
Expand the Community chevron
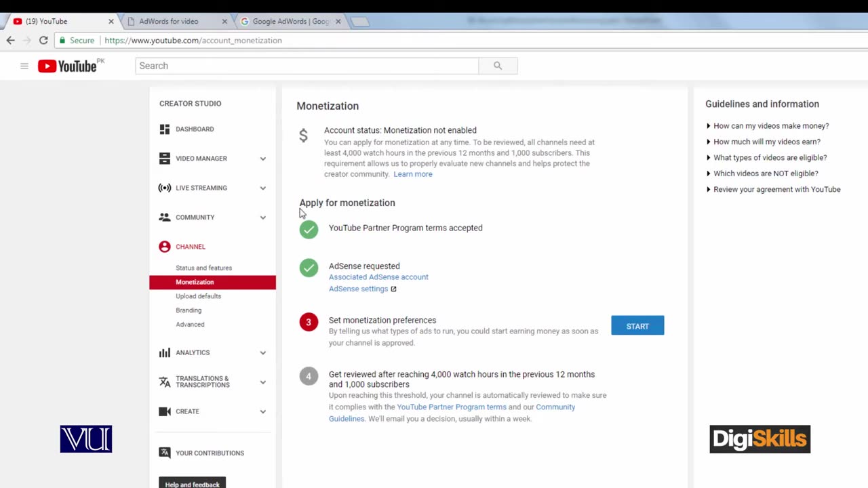pos(263,218)
